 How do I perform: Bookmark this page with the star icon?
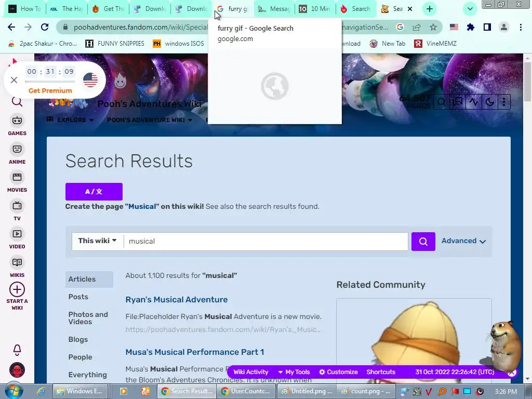[433, 27]
